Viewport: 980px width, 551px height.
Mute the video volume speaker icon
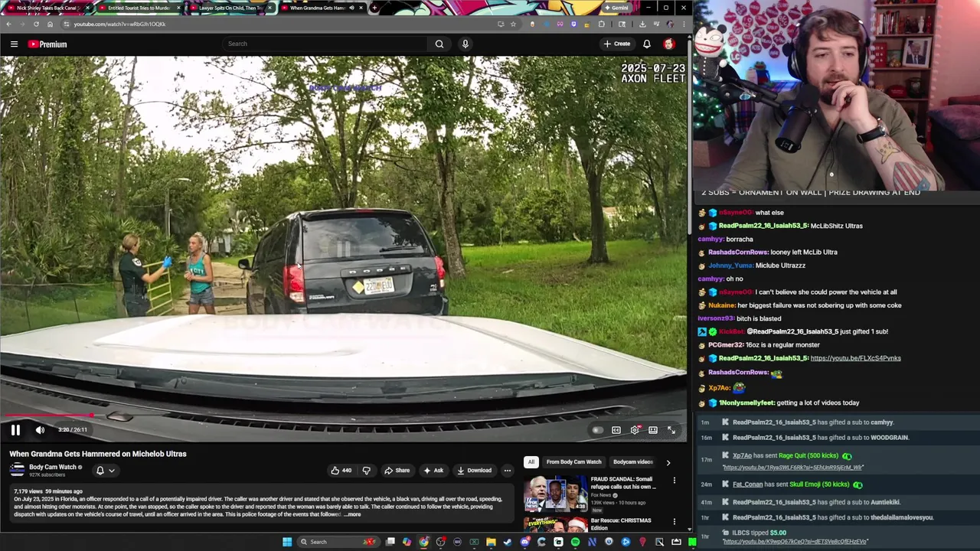coord(40,430)
